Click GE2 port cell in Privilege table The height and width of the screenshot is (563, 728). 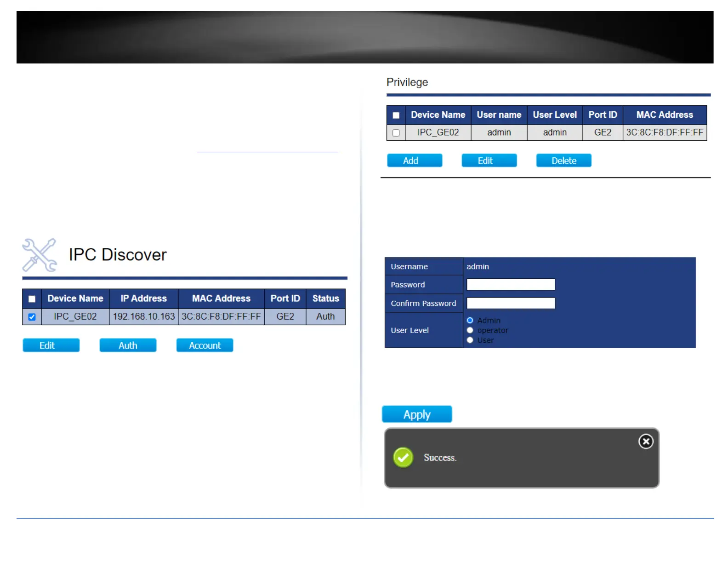pos(603,132)
